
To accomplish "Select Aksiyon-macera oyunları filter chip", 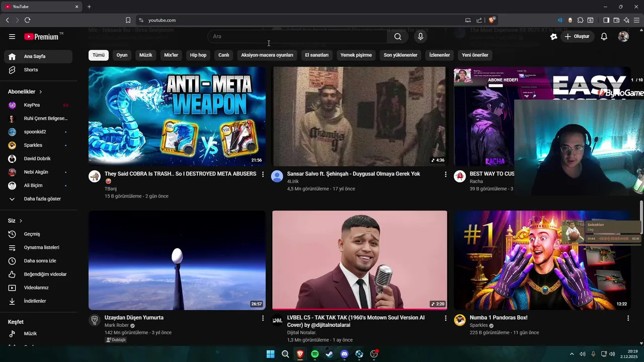I will (x=267, y=55).
